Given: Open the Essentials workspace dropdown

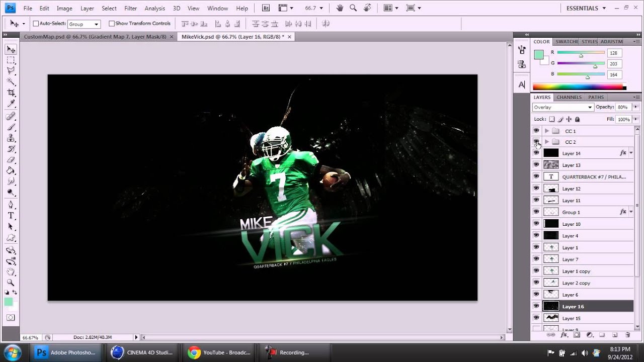Looking at the screenshot, I should [586, 8].
